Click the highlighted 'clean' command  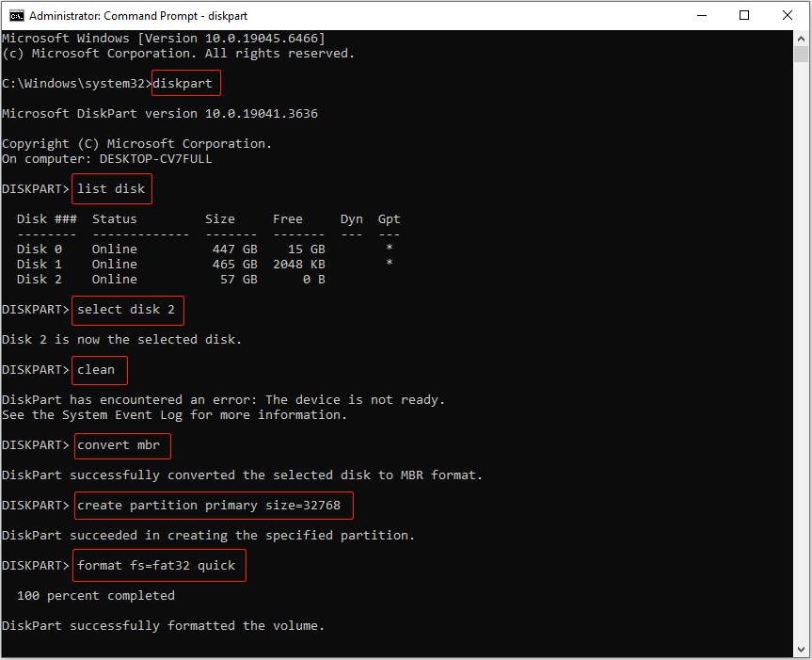99,369
